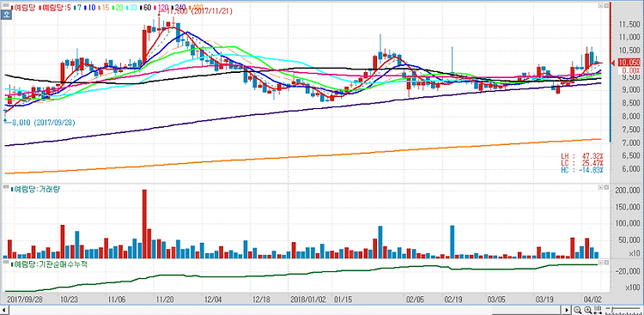Click the 8,000 price axis label
The width and height of the screenshot is (644, 315).
pyautogui.click(x=631, y=117)
